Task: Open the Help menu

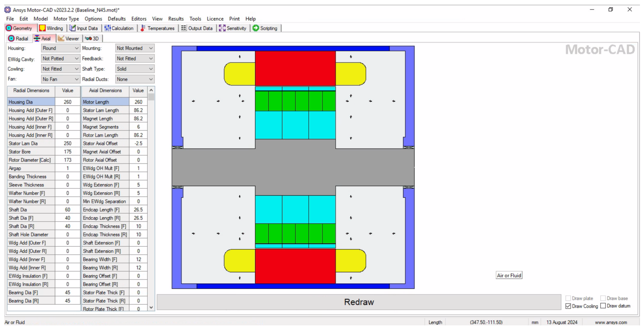Action: coord(250,19)
